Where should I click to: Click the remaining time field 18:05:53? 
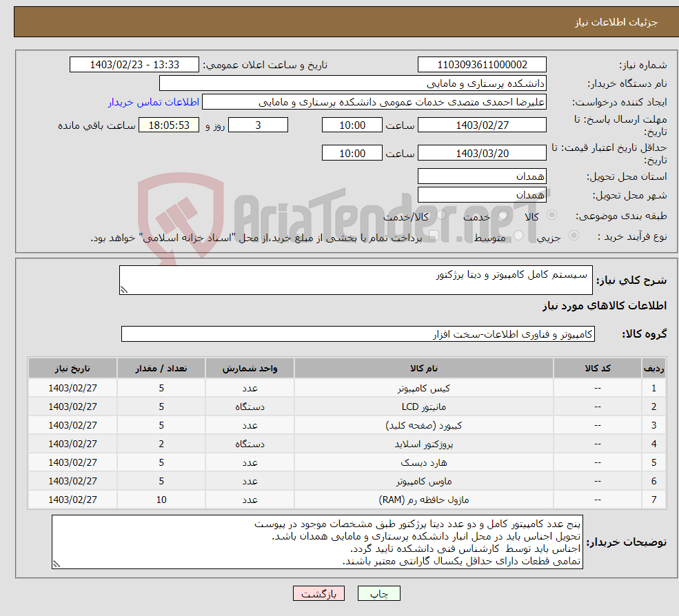click(x=169, y=125)
